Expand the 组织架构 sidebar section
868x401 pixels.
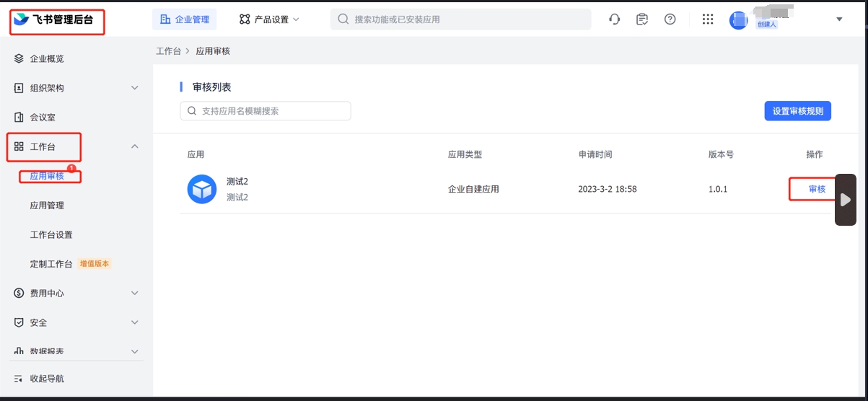point(135,88)
